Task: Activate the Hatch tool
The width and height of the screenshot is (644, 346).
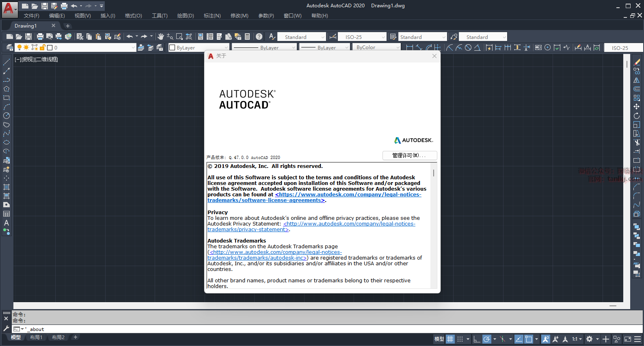Action: 6,187
